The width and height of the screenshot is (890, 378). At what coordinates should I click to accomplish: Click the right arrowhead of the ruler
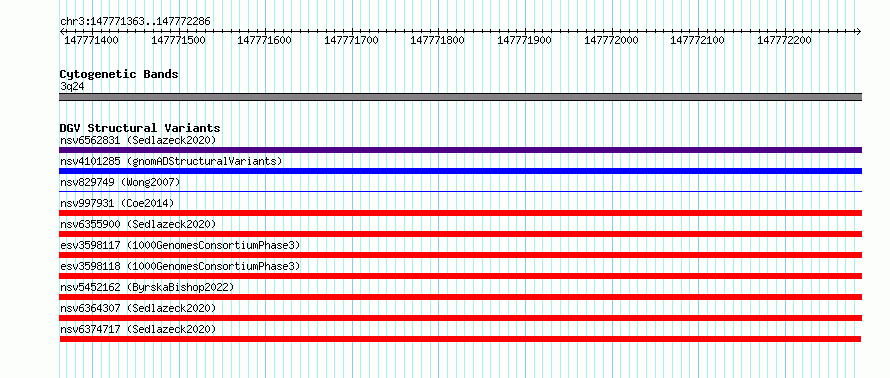859,31
